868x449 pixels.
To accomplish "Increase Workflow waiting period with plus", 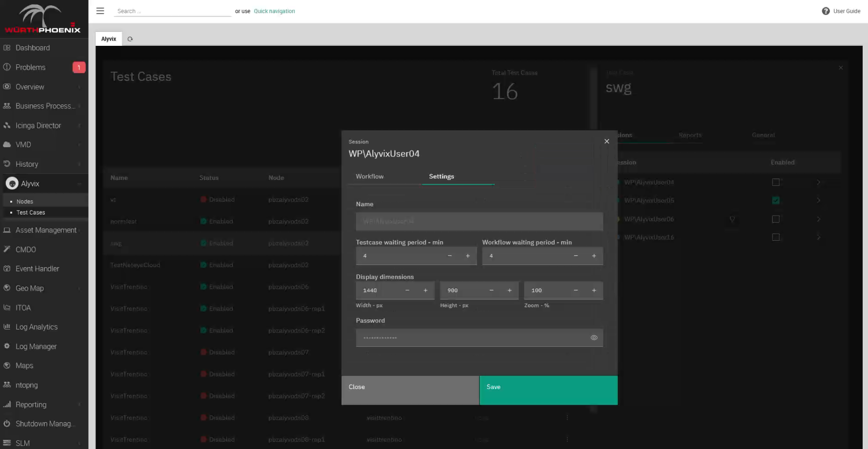I will point(594,256).
